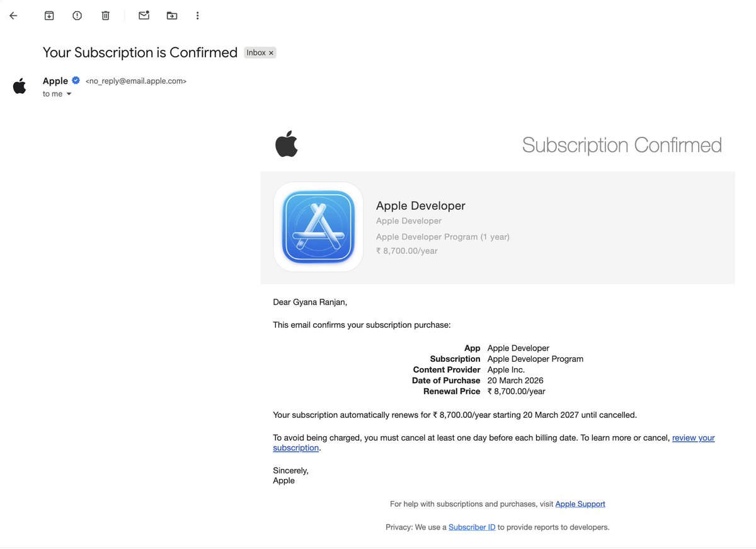Click the Apple Developer app icon
Screen dimensions: 756x549
coord(318,227)
